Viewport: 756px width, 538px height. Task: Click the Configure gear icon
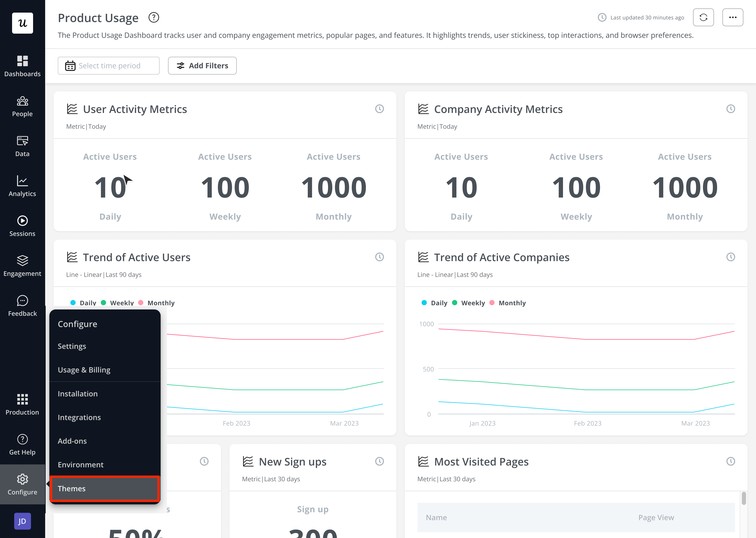(x=22, y=479)
